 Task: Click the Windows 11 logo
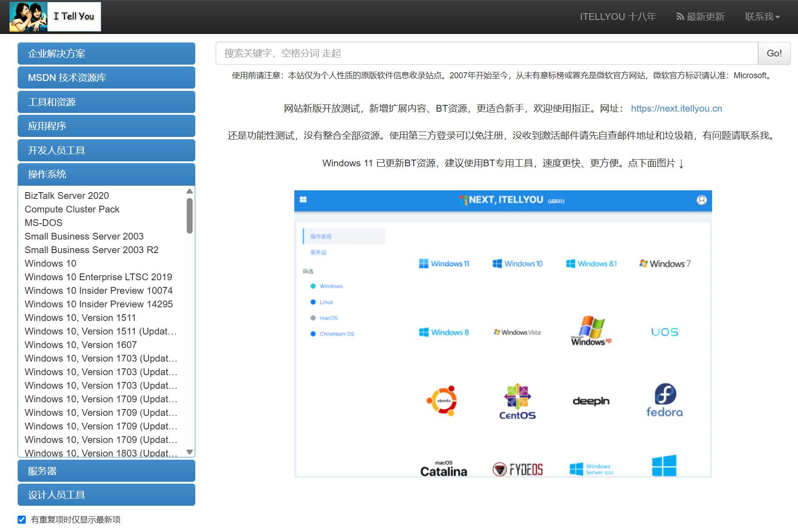tap(444, 264)
